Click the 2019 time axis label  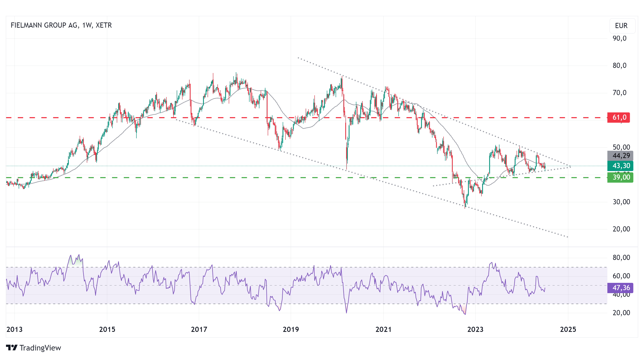(x=291, y=329)
